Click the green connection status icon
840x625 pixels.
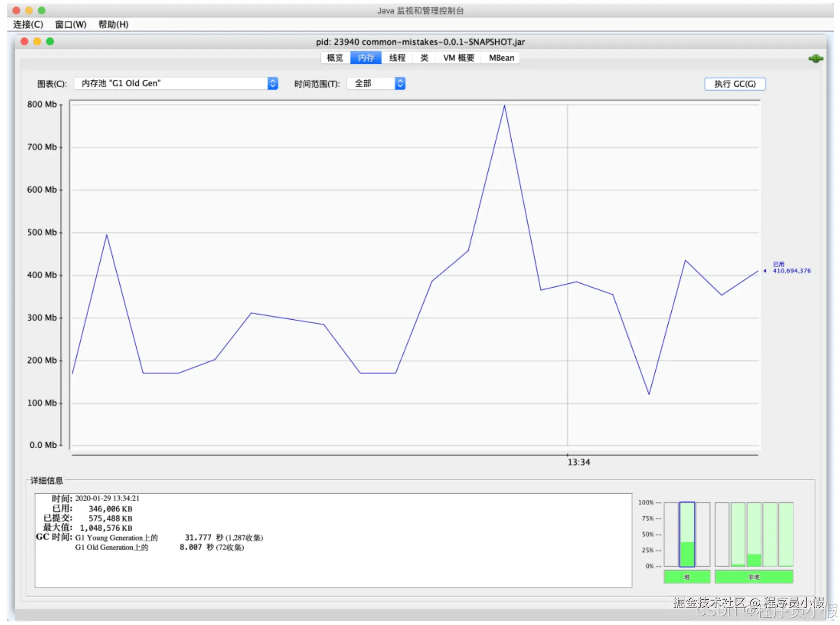pyautogui.click(x=816, y=58)
